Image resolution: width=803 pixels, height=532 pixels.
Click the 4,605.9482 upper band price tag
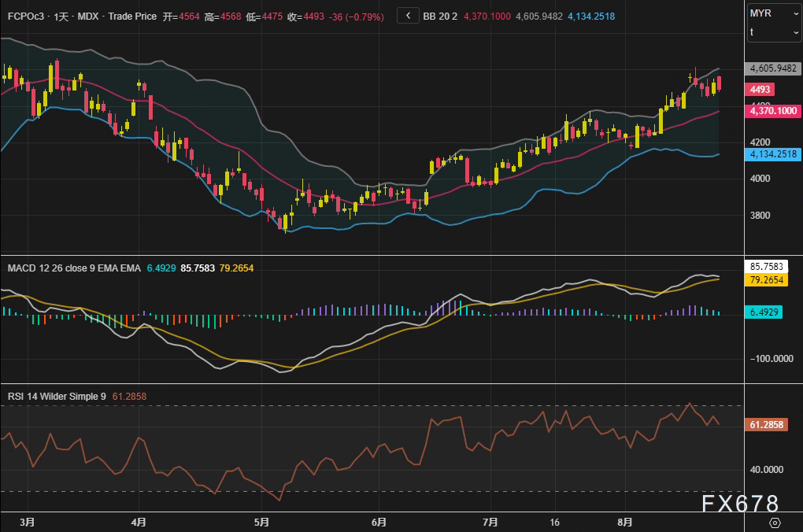773,68
